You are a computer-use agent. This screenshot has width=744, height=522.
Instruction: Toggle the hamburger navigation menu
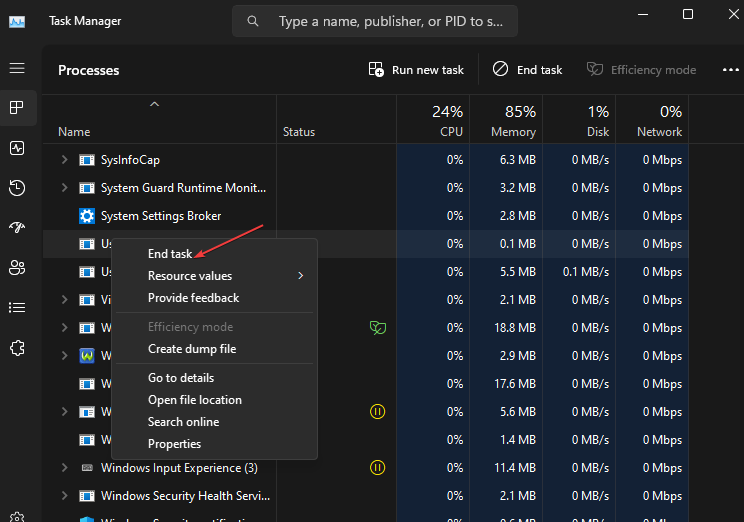point(17,68)
